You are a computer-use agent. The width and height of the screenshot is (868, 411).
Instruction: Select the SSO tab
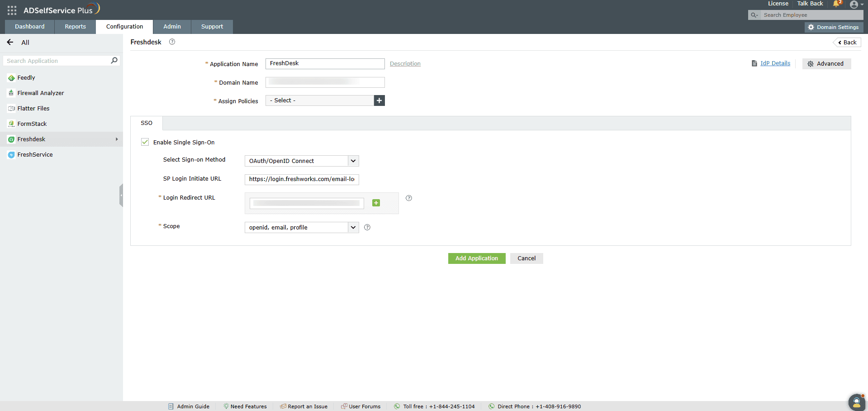coord(147,123)
